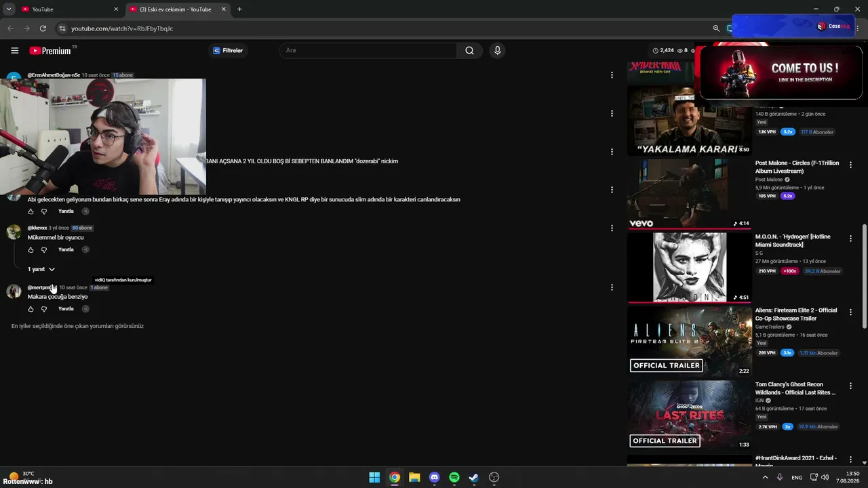Open Spotify from the taskbar
This screenshot has width=868, height=488.
pyautogui.click(x=454, y=477)
